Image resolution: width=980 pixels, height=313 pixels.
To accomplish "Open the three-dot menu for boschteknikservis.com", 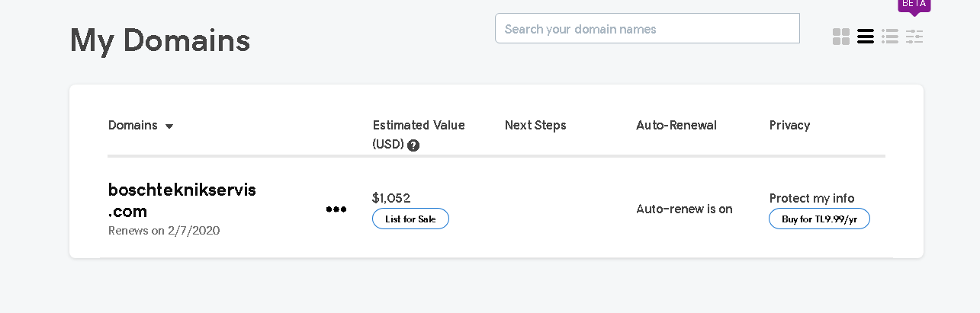I will (336, 209).
